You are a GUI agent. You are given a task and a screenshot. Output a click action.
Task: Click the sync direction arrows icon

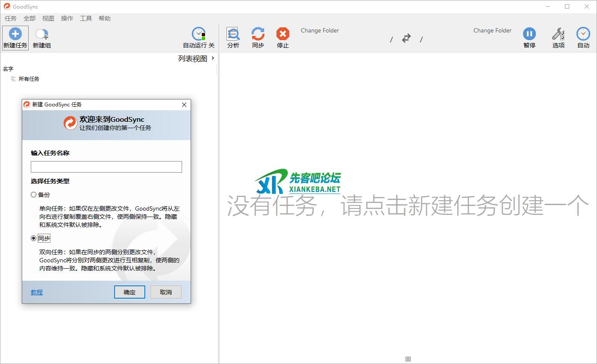(x=406, y=38)
